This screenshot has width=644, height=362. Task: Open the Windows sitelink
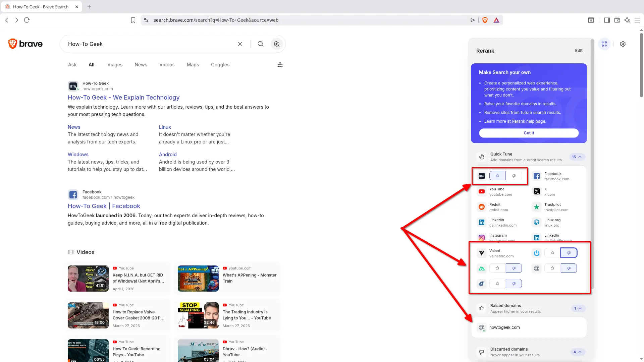click(78, 155)
